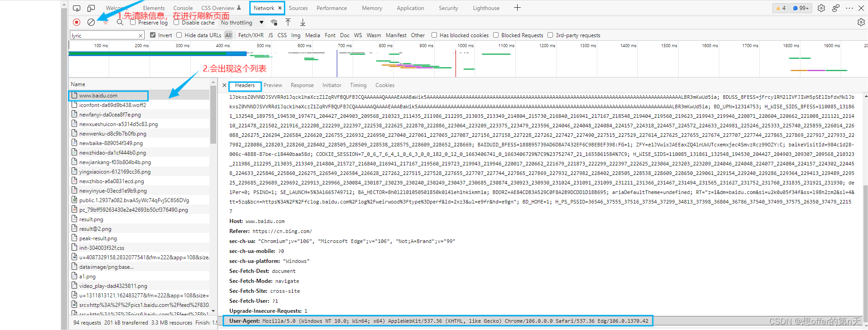Open the Preview tab of request
The width and height of the screenshot is (868, 330).
273,85
